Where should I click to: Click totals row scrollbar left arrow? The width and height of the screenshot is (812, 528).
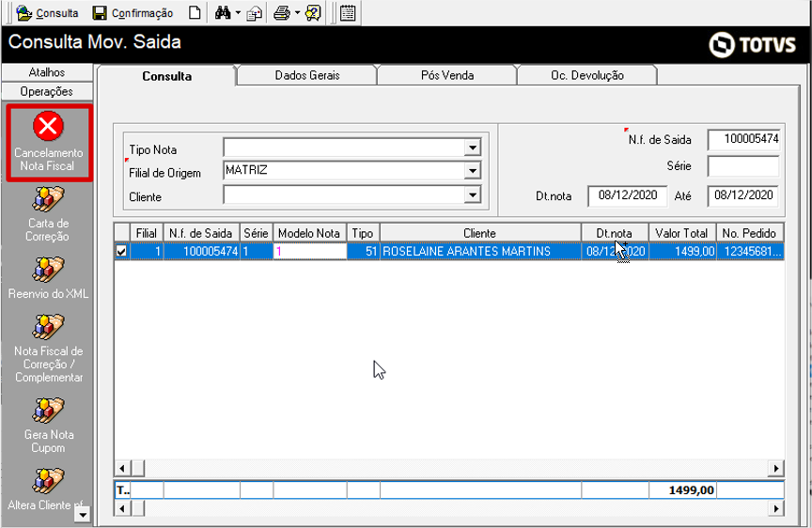click(121, 509)
